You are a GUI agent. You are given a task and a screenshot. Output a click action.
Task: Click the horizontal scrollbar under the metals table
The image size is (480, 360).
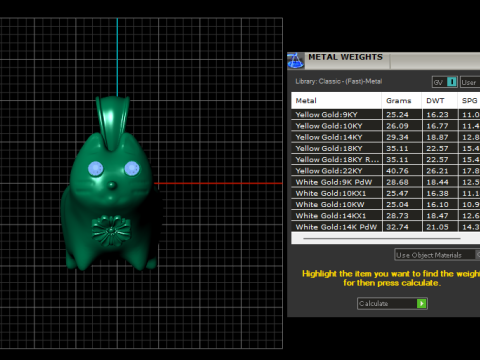tap(382, 239)
